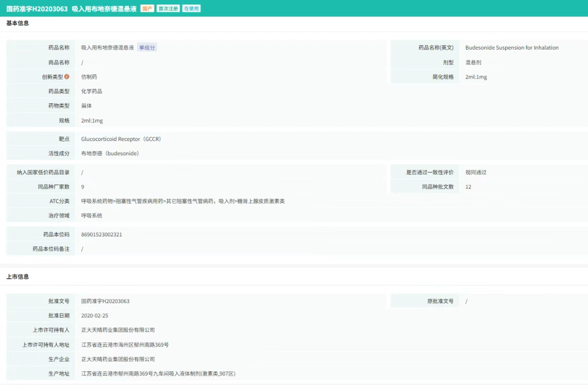Open the 基本信息 section heading
The image size is (588, 385).
point(17,23)
